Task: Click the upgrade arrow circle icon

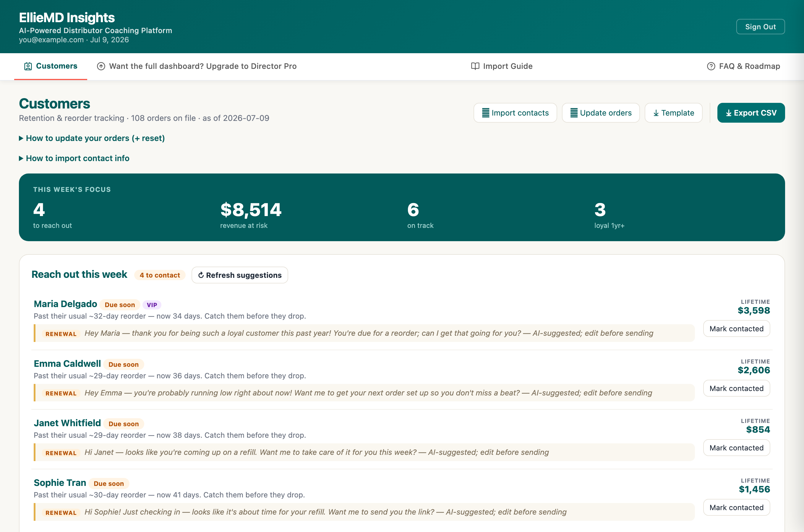Action: [101, 66]
